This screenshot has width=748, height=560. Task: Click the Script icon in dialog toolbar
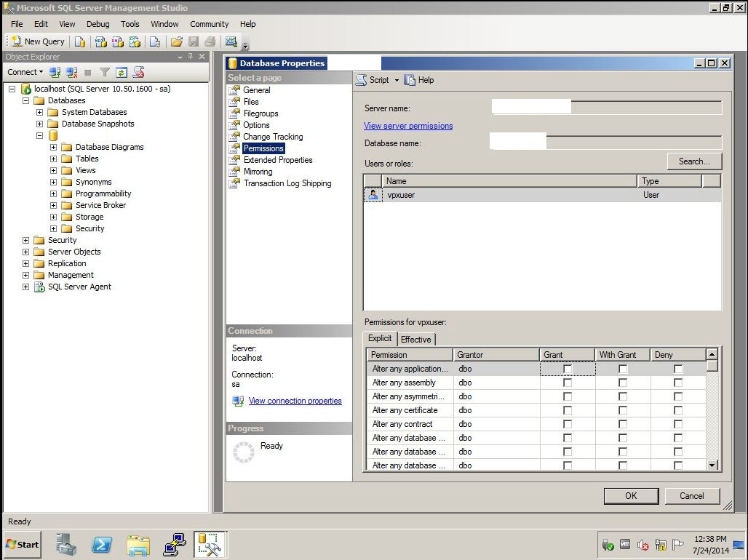coord(361,80)
